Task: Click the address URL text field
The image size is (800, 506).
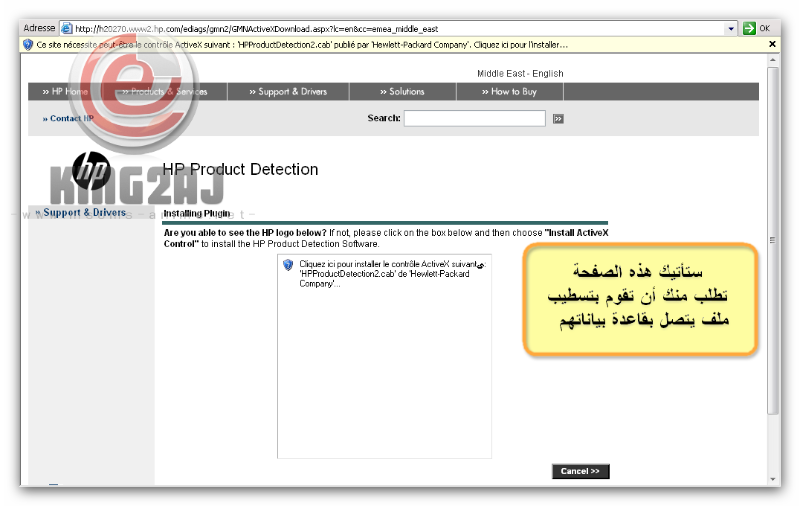Action: (400, 28)
